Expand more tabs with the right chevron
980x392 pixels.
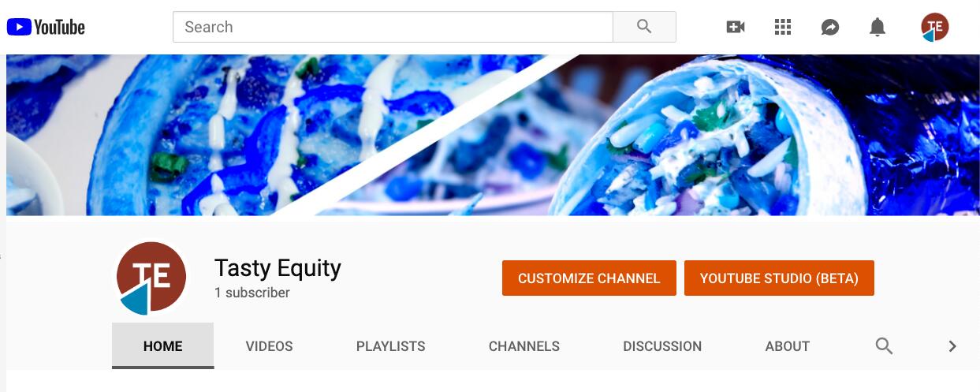[x=952, y=346]
